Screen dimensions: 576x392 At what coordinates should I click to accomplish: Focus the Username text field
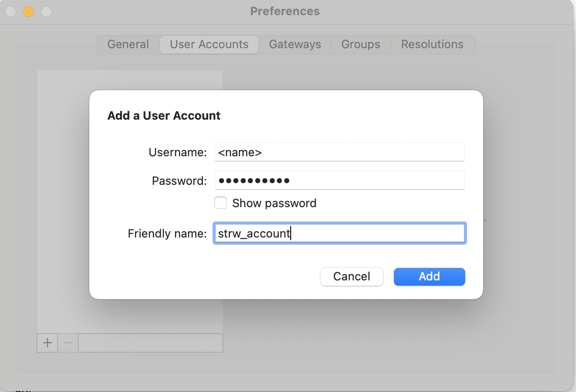click(x=339, y=152)
